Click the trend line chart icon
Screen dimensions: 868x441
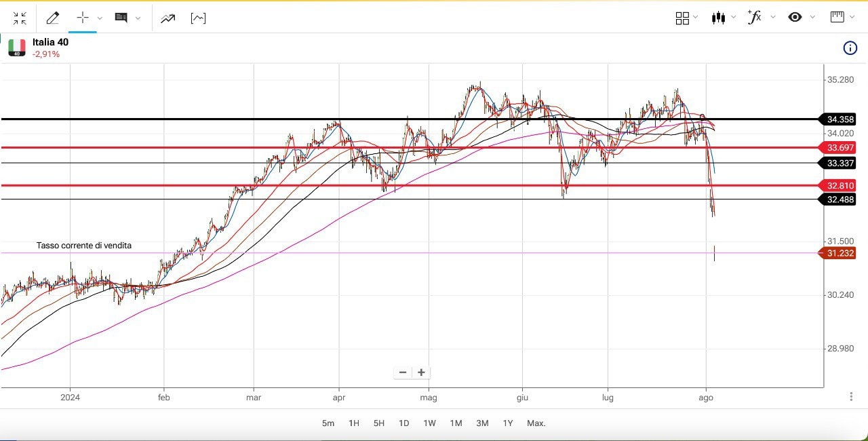pos(167,18)
